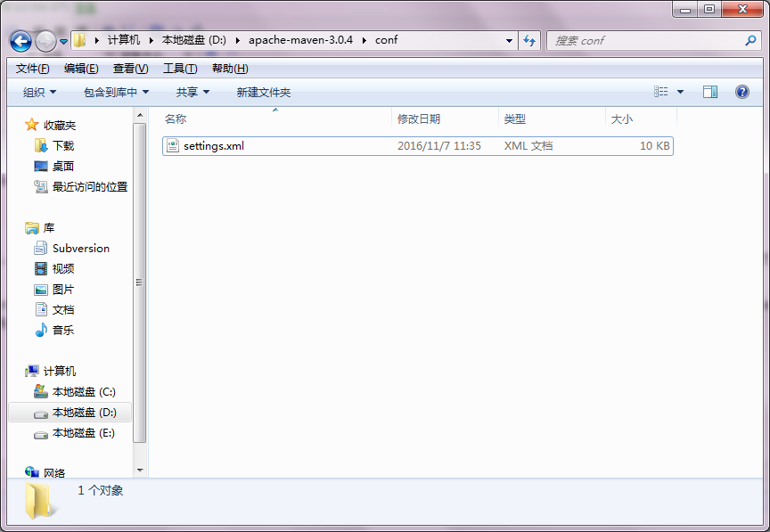Expand the arrow after 计算机 breadcrumb

point(152,40)
